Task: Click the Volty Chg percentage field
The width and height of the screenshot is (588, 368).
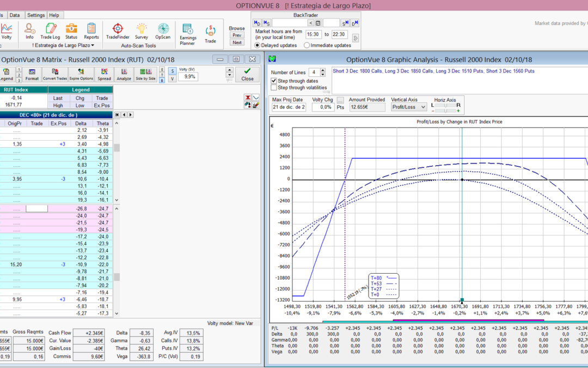Action: [323, 107]
